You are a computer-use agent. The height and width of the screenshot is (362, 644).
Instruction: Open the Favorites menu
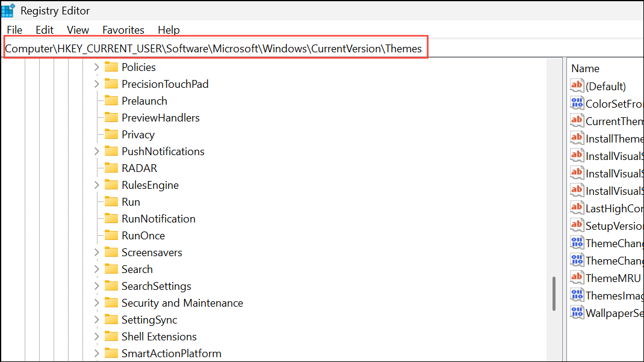pos(123,29)
